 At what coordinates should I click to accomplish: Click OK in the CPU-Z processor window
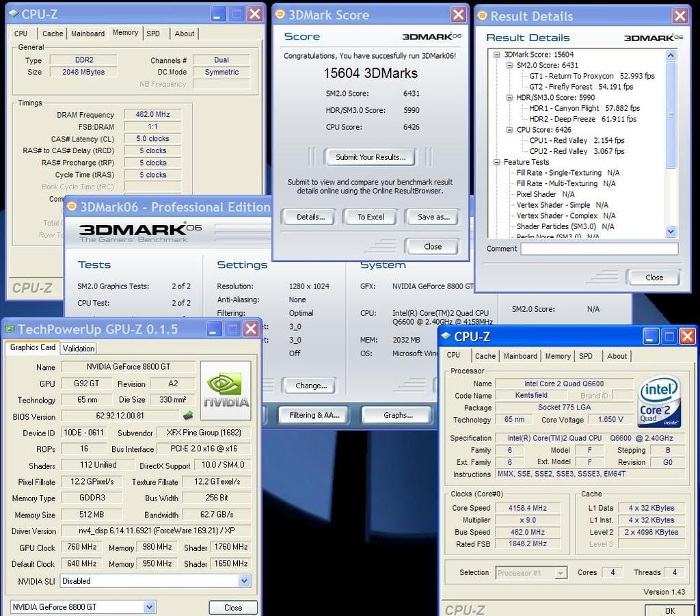670,611
